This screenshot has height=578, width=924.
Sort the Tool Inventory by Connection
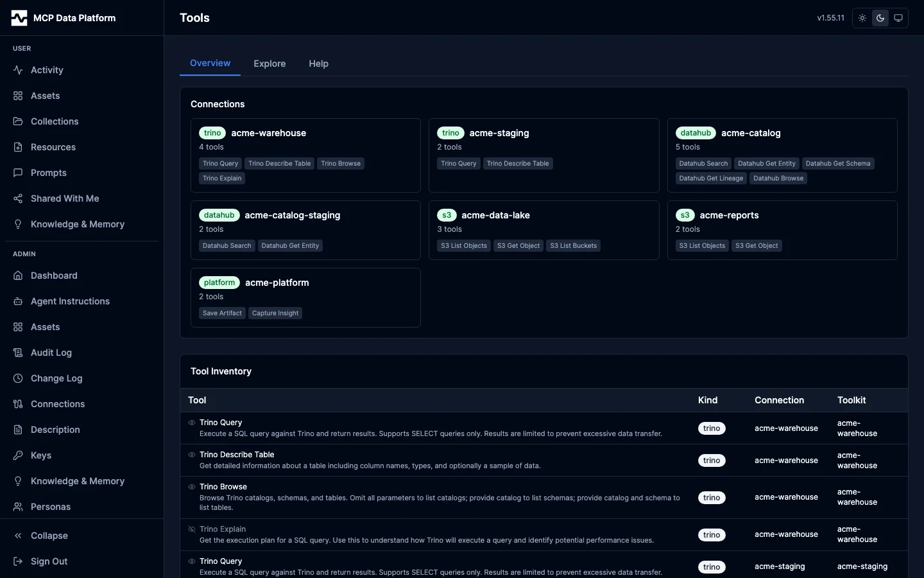click(x=779, y=400)
